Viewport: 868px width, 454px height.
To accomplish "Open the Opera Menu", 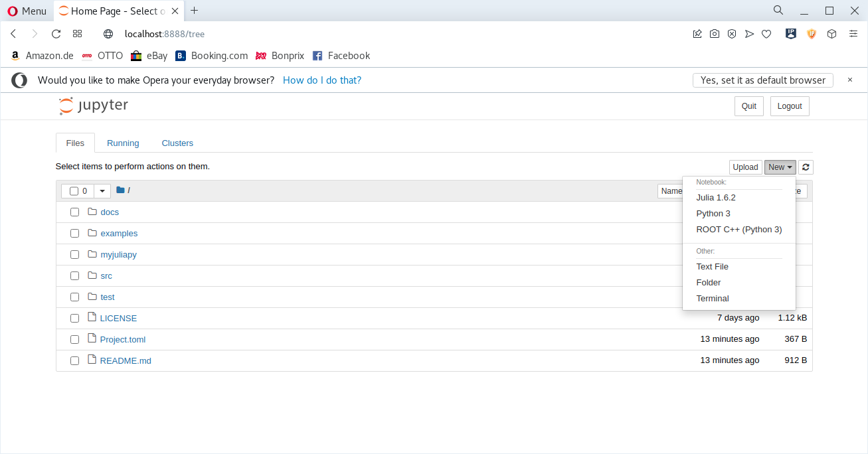I will [x=27, y=11].
